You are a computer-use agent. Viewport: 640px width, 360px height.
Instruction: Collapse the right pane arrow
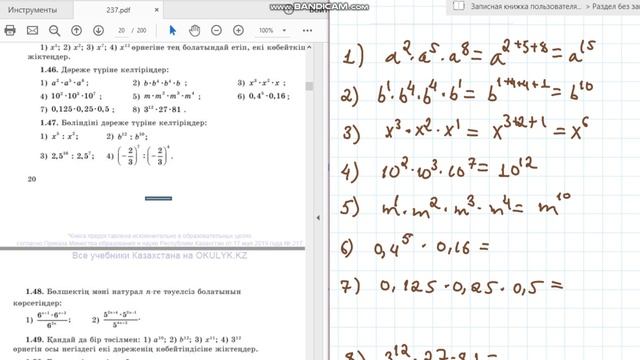tap(318, 218)
